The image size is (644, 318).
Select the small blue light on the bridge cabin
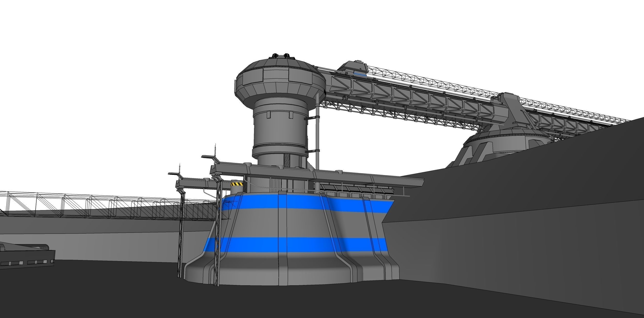(360, 74)
